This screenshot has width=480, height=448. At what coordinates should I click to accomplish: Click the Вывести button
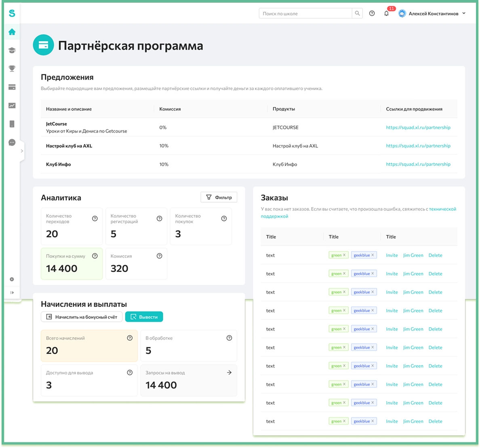pos(144,317)
